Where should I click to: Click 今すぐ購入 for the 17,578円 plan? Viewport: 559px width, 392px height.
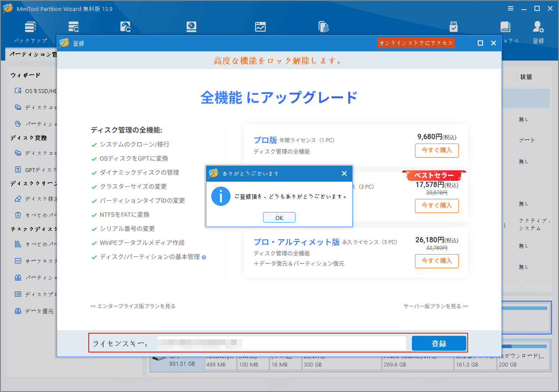pos(437,205)
